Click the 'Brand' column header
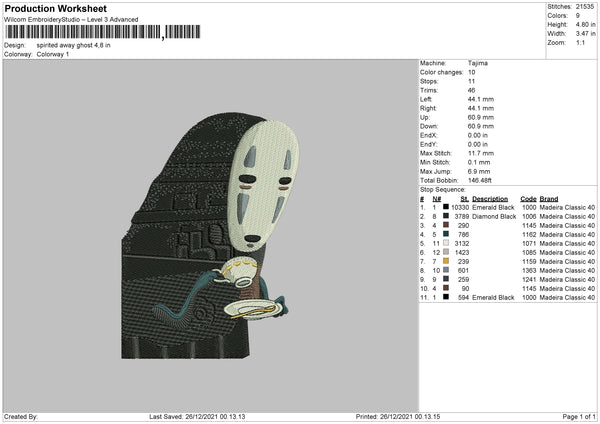The width and height of the screenshot is (600, 424). (549, 199)
